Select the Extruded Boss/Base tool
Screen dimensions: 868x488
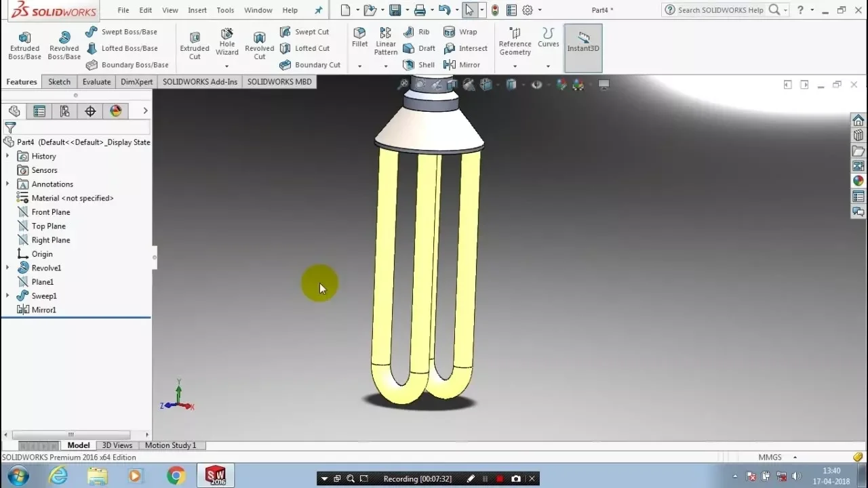point(25,46)
